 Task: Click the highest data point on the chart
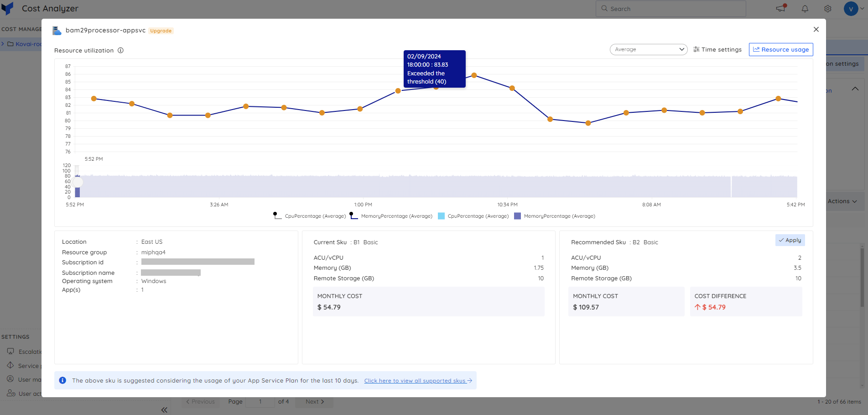[474, 75]
